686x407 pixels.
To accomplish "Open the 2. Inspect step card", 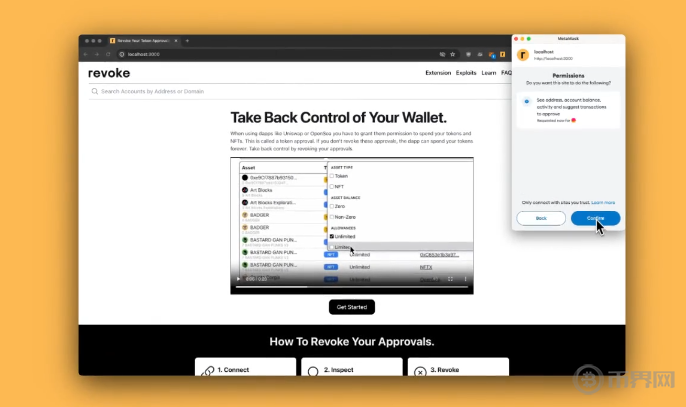I will point(352,367).
